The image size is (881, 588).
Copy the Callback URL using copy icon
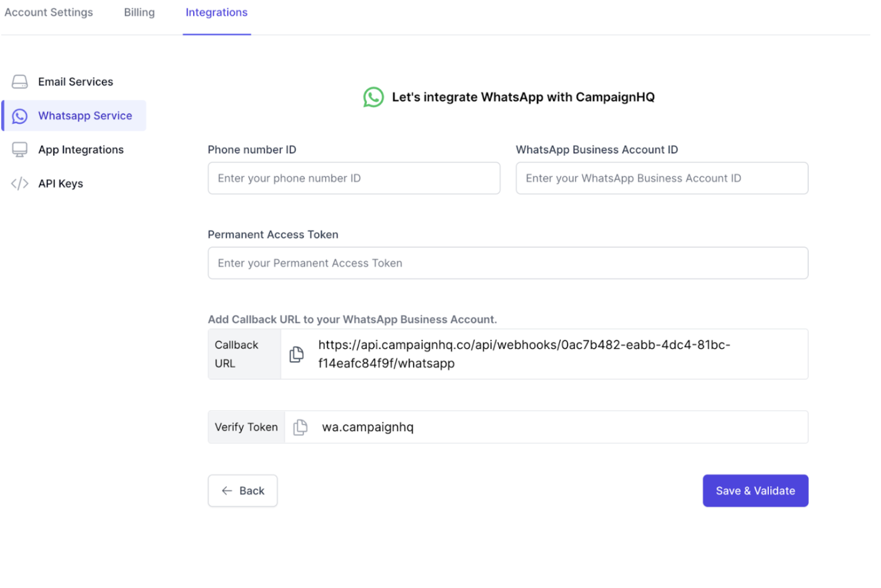point(297,354)
